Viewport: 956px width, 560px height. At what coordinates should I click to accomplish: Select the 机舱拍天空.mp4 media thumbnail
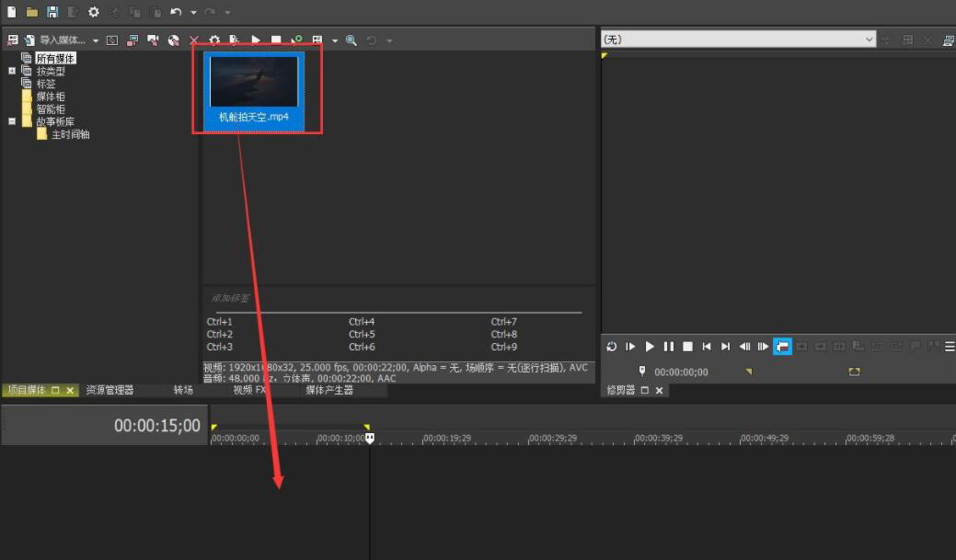click(254, 90)
